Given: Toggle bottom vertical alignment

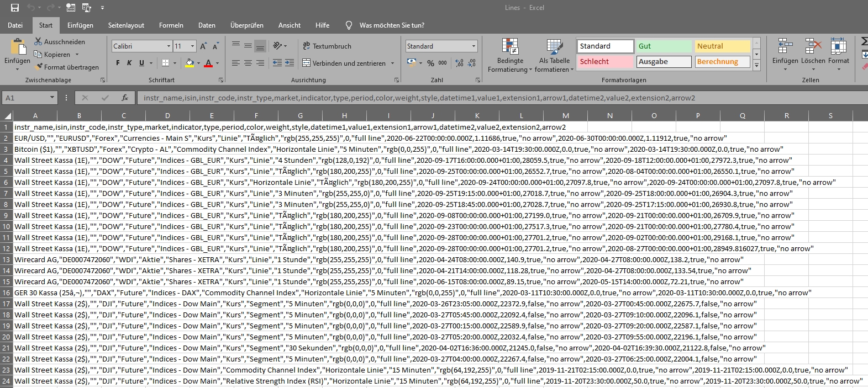Looking at the screenshot, I should point(260,46).
